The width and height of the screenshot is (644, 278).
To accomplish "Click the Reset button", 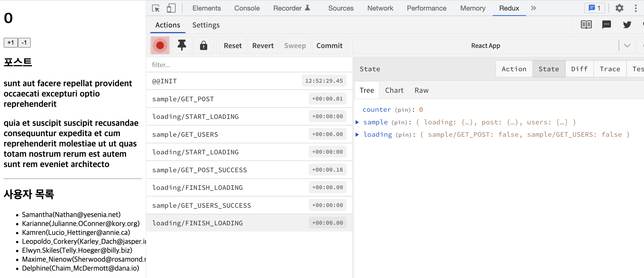I will point(233,45).
